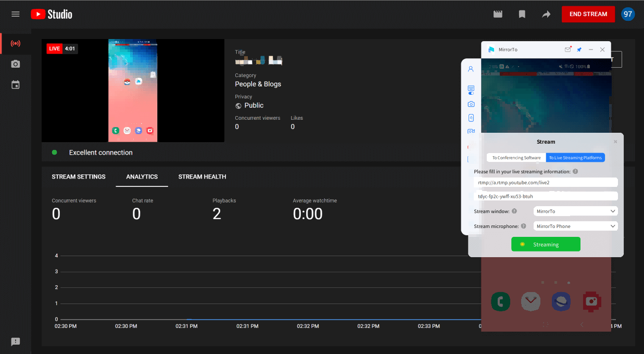Click help icon beside live streaming information
Screen dimensions: 644x354
[575, 171]
